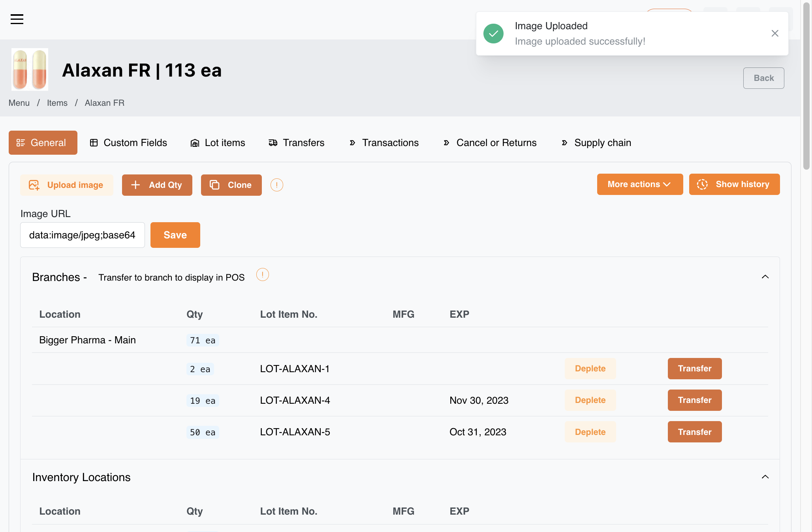
Task: Switch to the Supply chain tab
Action: 596,142
